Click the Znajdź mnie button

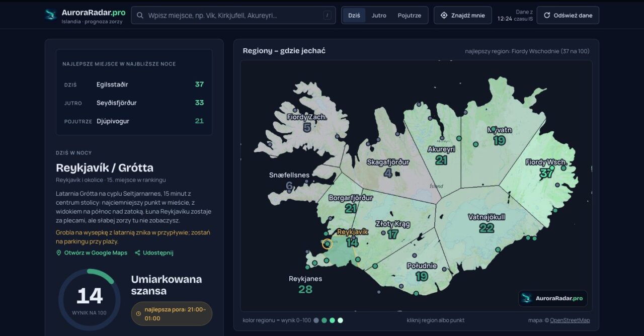point(463,15)
